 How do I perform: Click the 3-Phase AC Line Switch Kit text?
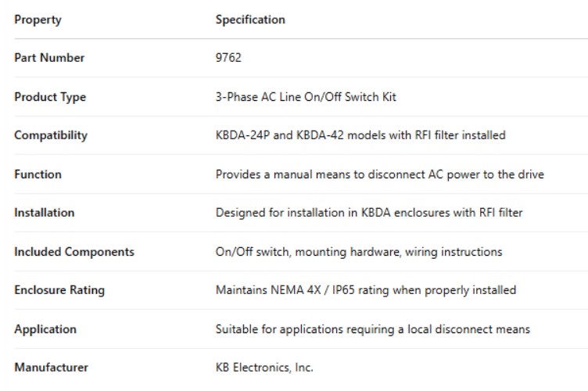click(306, 97)
